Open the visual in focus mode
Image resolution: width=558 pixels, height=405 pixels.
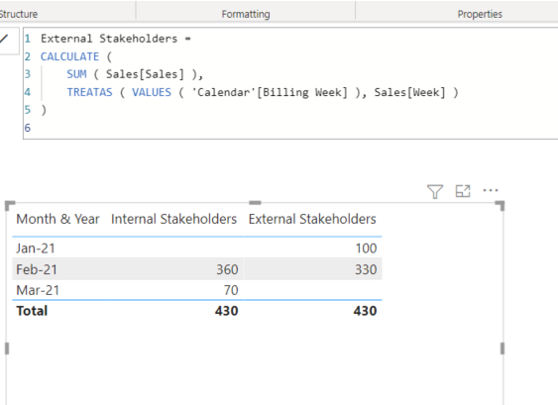click(x=463, y=191)
